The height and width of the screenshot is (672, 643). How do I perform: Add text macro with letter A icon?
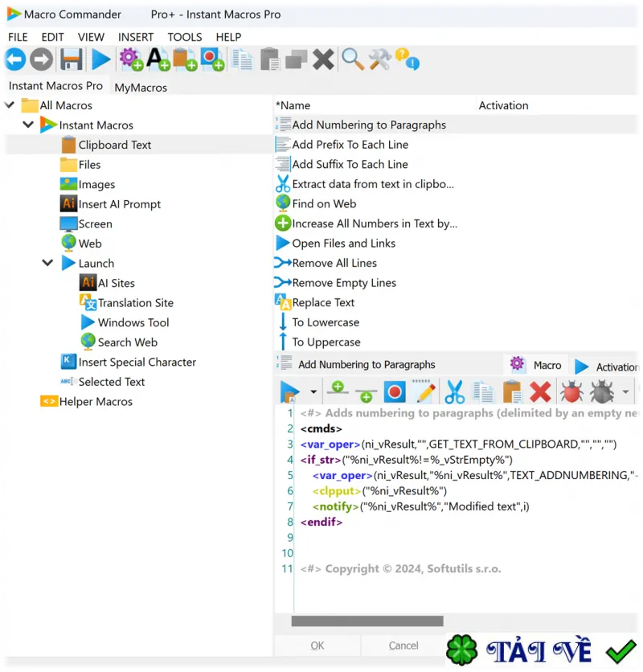click(x=158, y=59)
